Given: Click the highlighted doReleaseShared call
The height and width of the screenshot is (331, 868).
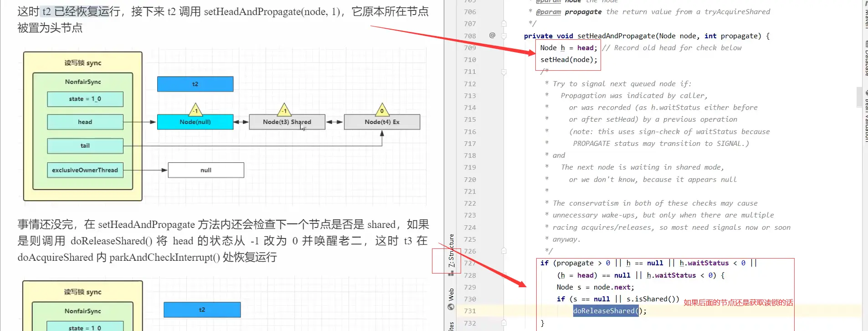Looking at the screenshot, I should pyautogui.click(x=606, y=311).
